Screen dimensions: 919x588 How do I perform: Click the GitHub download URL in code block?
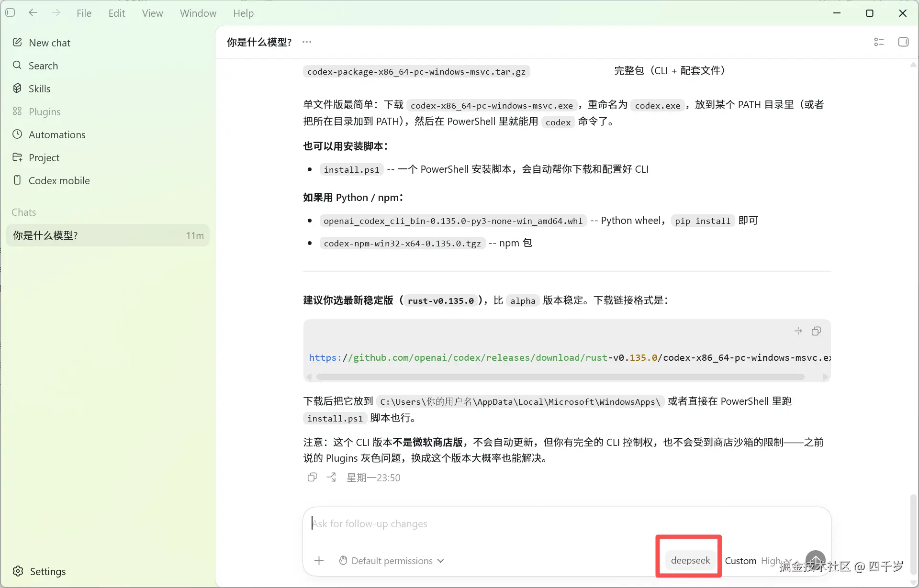[570, 358]
